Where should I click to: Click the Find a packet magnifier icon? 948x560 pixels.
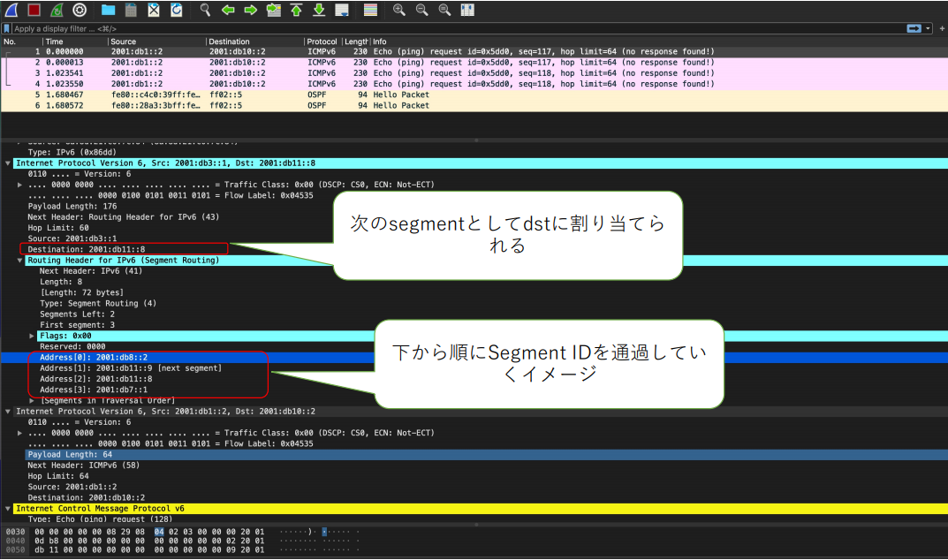[207, 10]
